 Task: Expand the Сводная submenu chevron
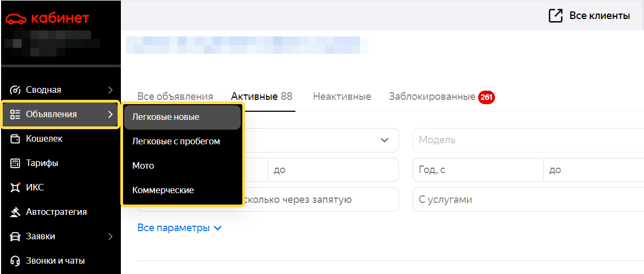coord(110,90)
